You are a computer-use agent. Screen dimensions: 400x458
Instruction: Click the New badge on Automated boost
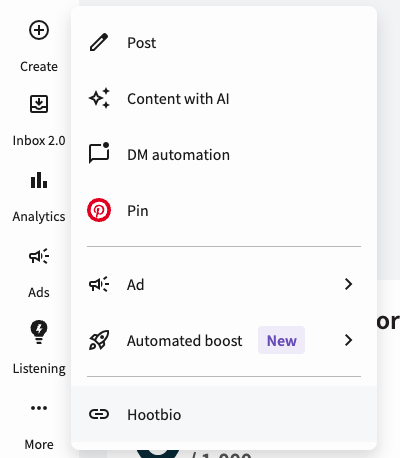[281, 340]
